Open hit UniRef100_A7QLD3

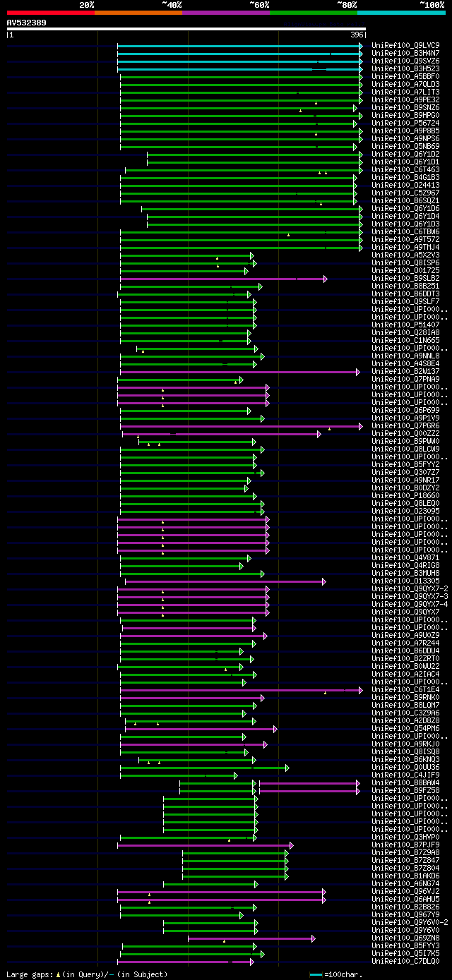point(405,84)
